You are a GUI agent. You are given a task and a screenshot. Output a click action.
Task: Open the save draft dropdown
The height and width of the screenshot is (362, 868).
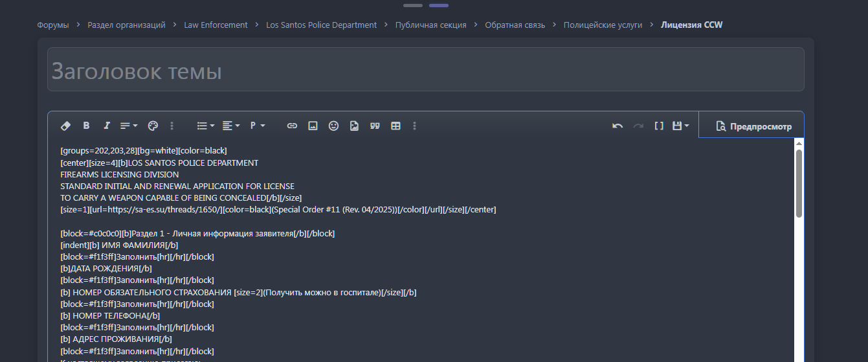click(x=680, y=126)
